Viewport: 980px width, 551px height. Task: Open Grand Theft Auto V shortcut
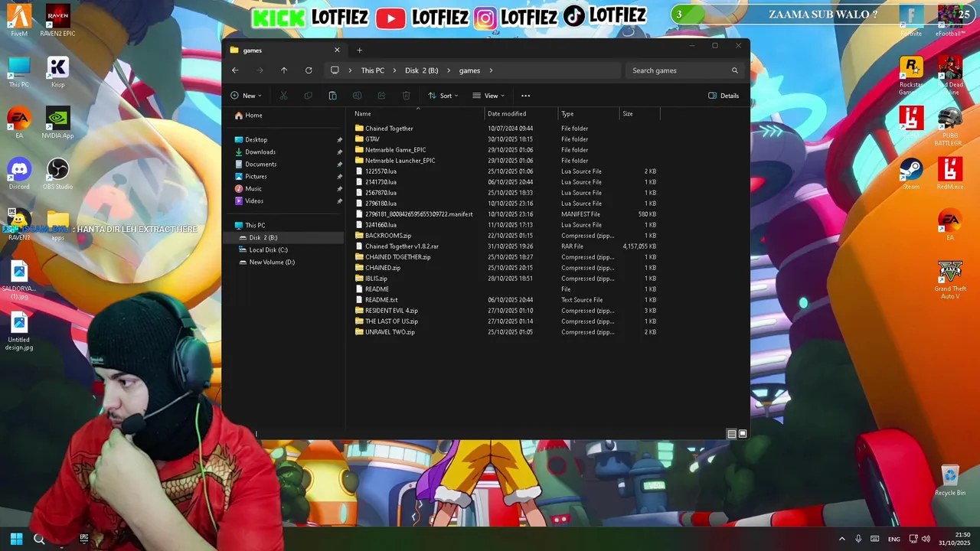point(950,280)
